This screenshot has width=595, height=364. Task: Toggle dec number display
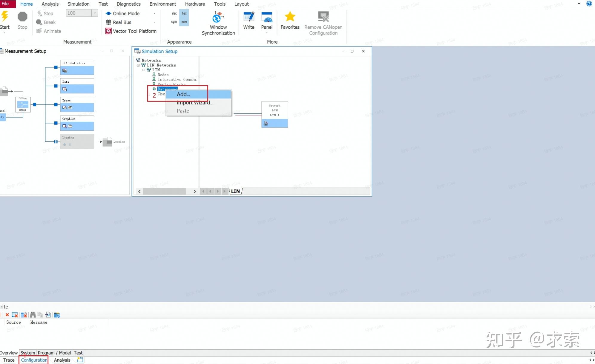click(x=174, y=13)
